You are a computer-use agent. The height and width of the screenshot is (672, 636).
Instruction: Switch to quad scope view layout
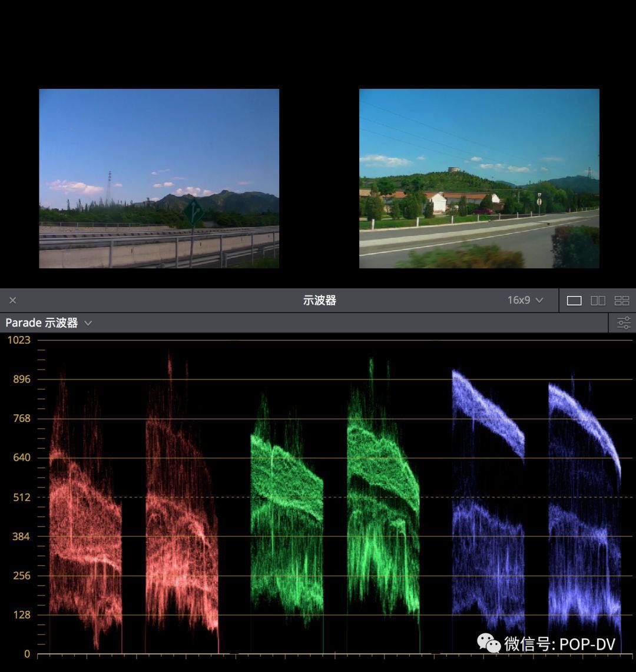click(x=622, y=301)
